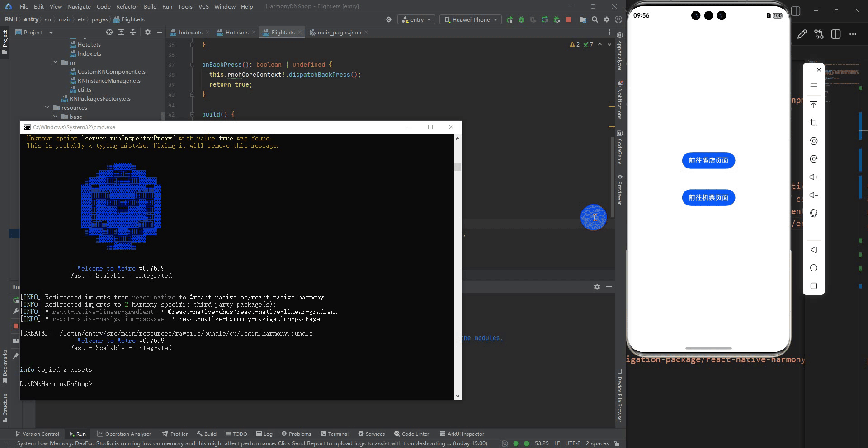Screen dimensions: 868x448
Task: Tap the emulator Back triangle button
Action: click(814, 250)
